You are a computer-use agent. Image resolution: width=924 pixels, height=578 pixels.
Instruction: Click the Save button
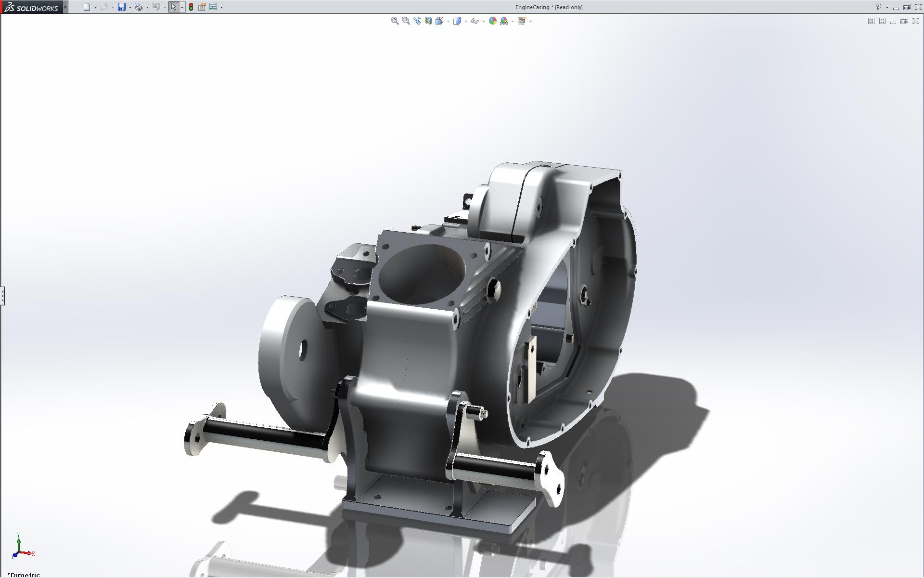pyautogui.click(x=122, y=7)
